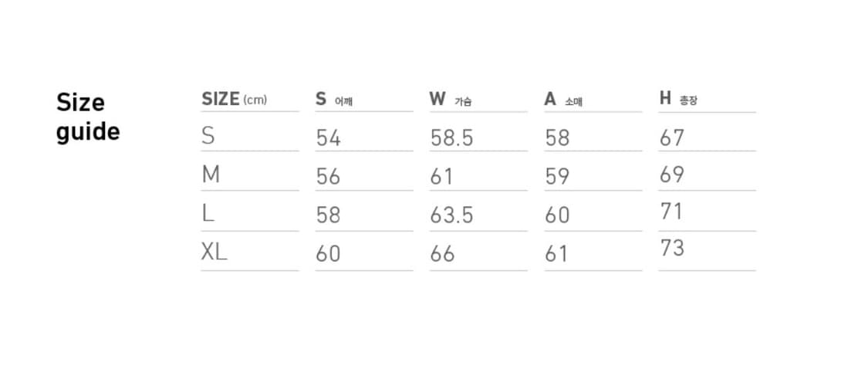Click the A 소매 sleeve column header
Viewport: 868px width, 383px height.
click(x=562, y=99)
